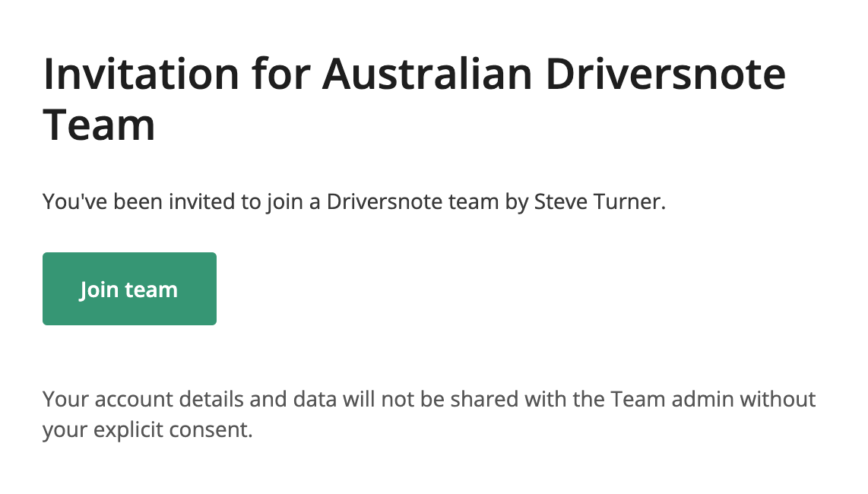This screenshot has height=494, width=868.
Task: Click "Australian" in the page title
Action: click(x=427, y=74)
